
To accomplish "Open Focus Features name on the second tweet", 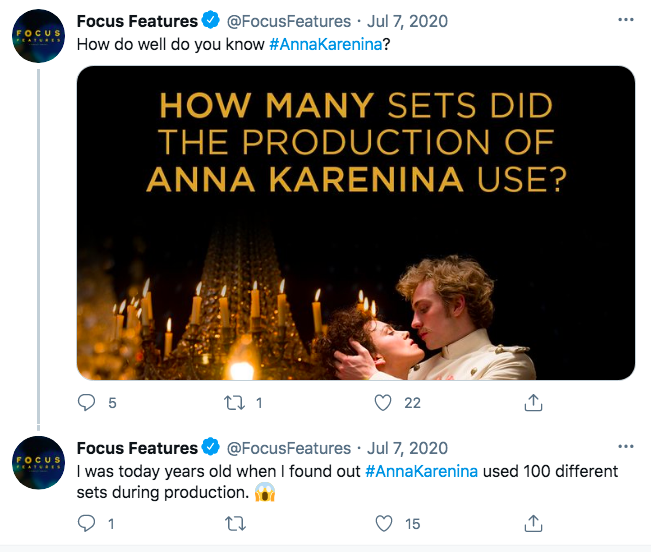I will (x=136, y=448).
